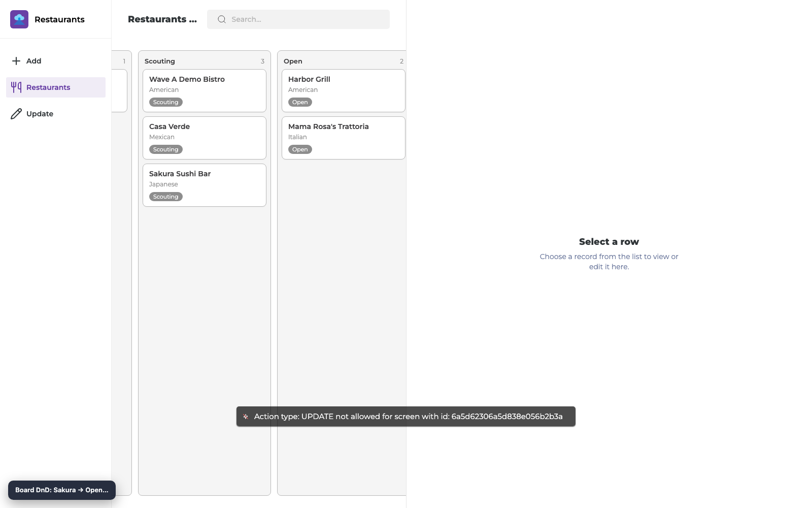Focus the Search input field
The height and width of the screenshot is (508, 812).
pos(298,19)
